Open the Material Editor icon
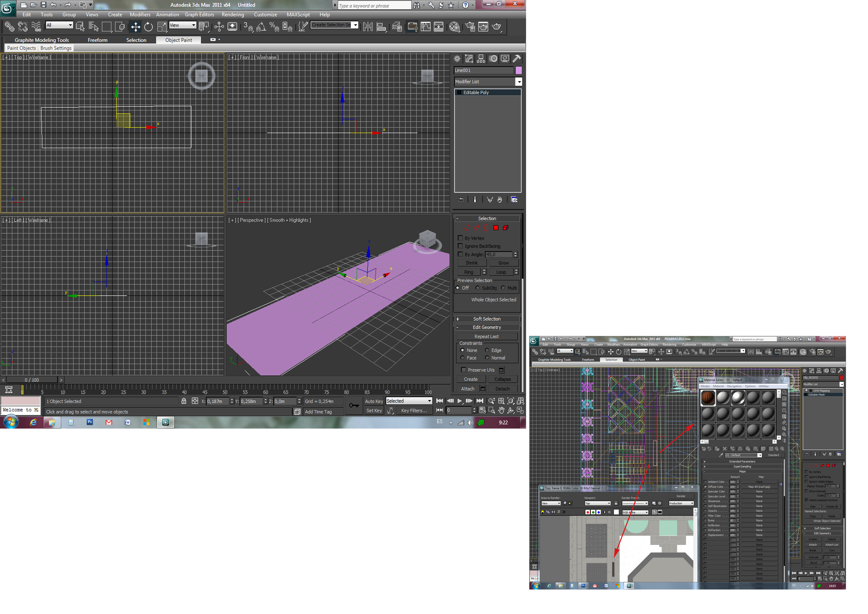This screenshot has width=868, height=614. 455,26
